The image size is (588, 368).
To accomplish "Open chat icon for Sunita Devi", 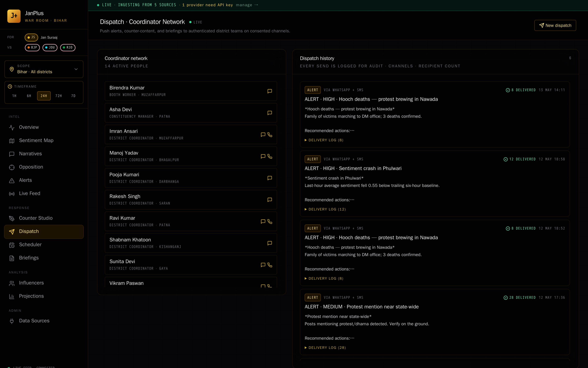I will (263, 265).
